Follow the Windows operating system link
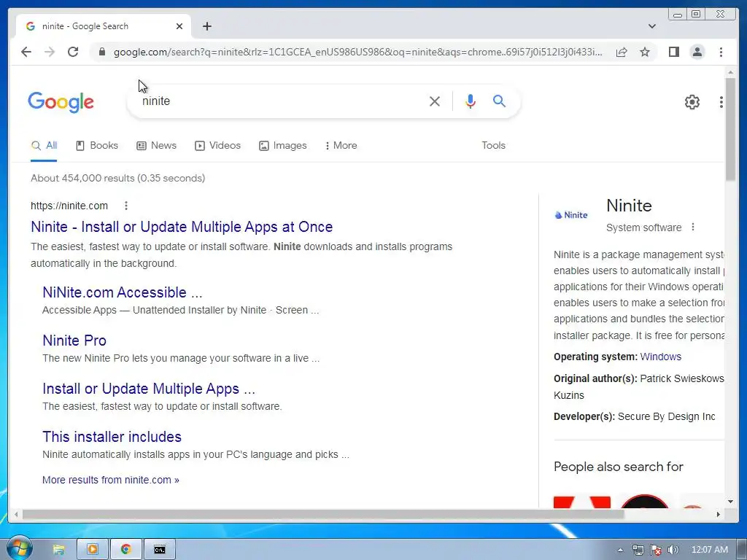Image resolution: width=747 pixels, height=560 pixels. click(x=660, y=357)
